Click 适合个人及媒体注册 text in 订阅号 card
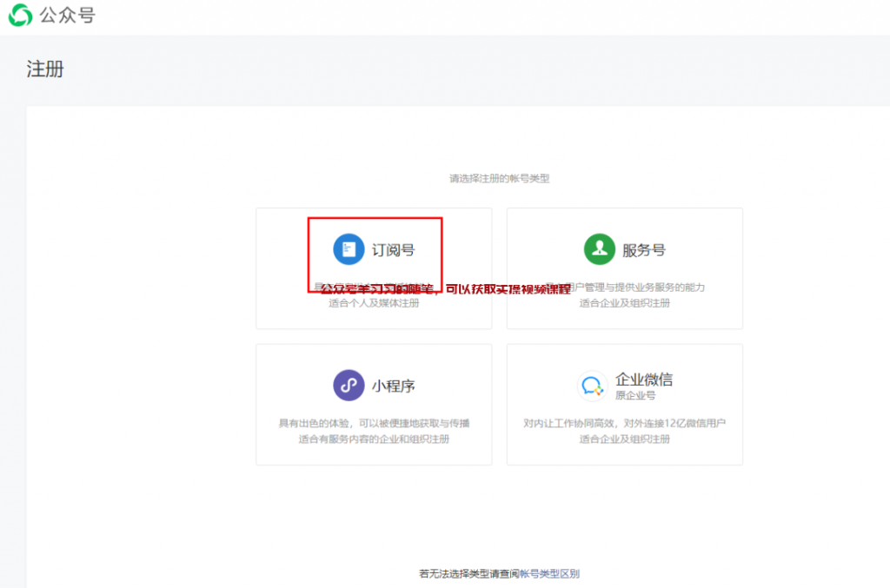 point(374,303)
